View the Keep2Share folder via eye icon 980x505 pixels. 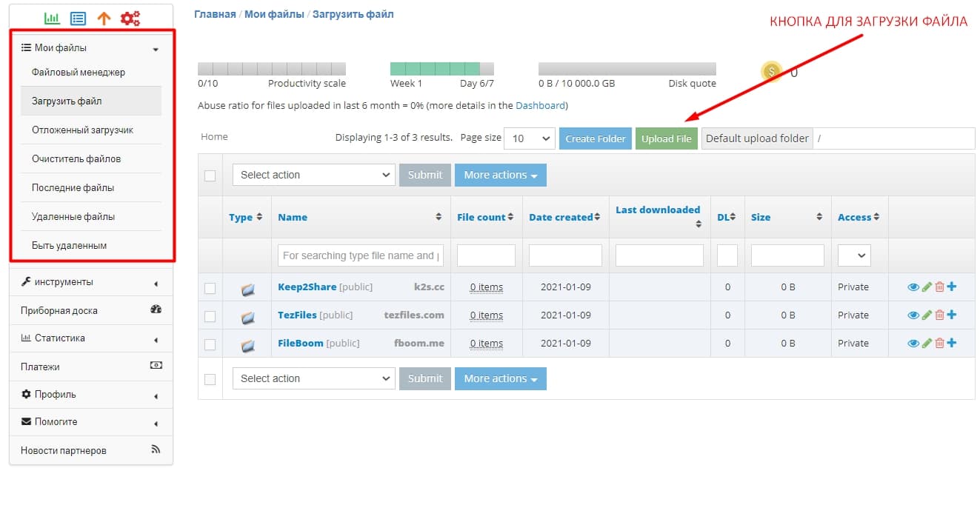click(913, 287)
